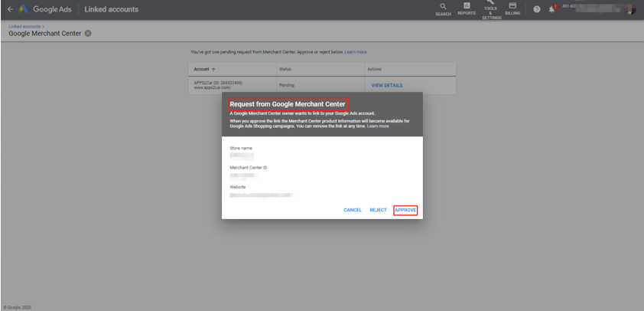Viewport: 644px width, 311px height.
Task: Click Learn more link inside the dialog
Action: point(378,126)
